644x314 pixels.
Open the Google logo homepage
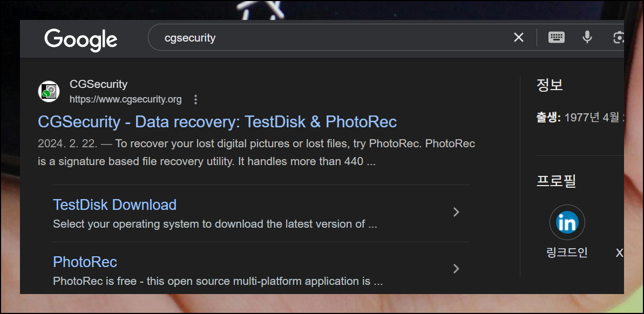pyautogui.click(x=81, y=40)
